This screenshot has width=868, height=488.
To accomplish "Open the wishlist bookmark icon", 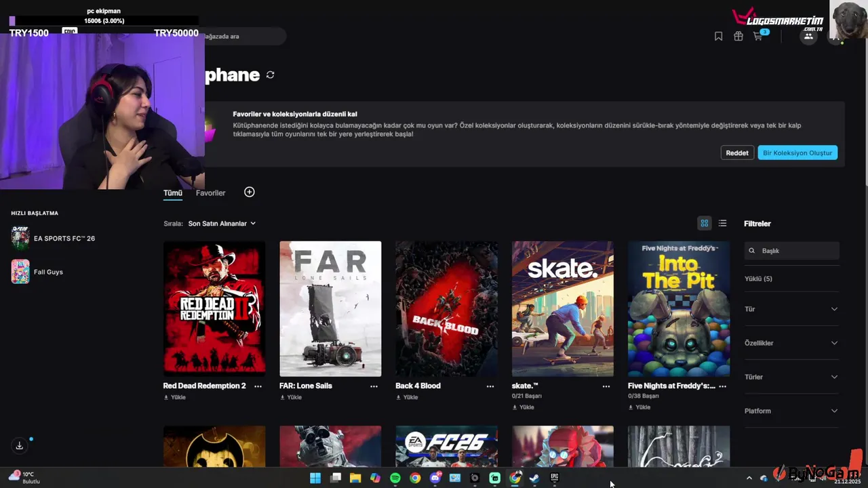I will pos(718,37).
